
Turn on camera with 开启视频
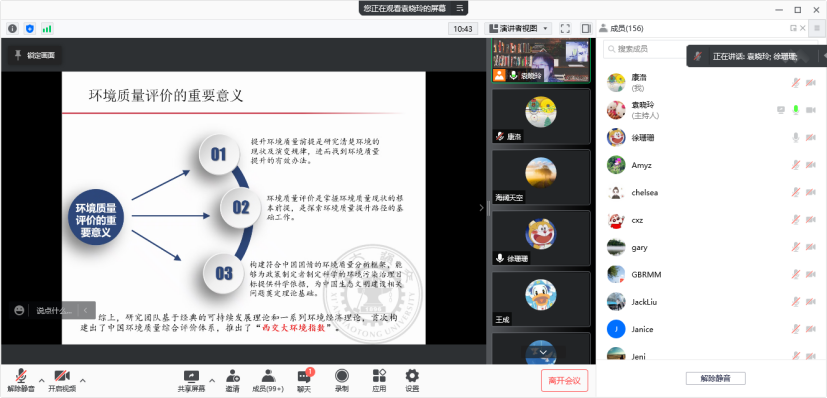pos(62,381)
